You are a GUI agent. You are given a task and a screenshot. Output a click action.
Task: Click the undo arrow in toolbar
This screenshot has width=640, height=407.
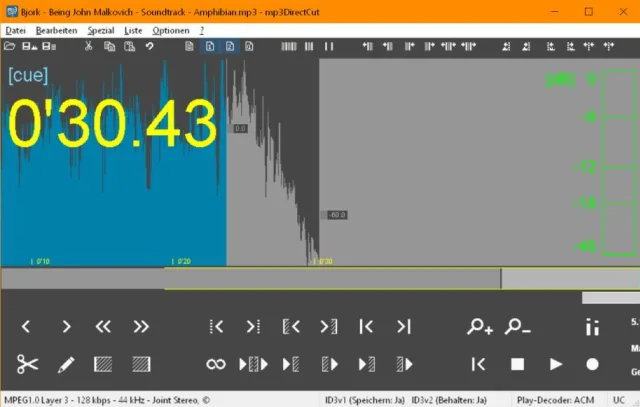tap(149, 46)
